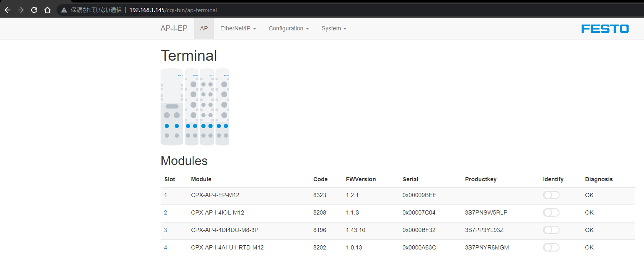Open slot 2 link
The width and height of the screenshot is (644, 274).
pyautogui.click(x=166, y=212)
